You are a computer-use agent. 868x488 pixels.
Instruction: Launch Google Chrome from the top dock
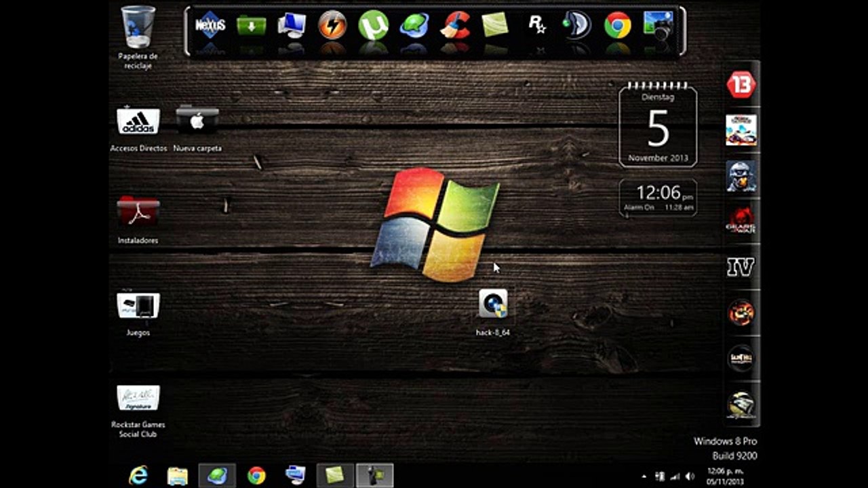click(x=618, y=26)
